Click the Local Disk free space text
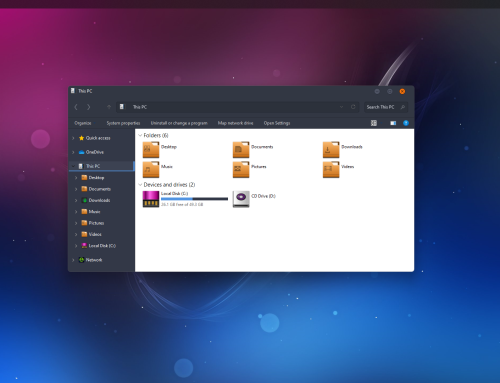 pos(182,204)
